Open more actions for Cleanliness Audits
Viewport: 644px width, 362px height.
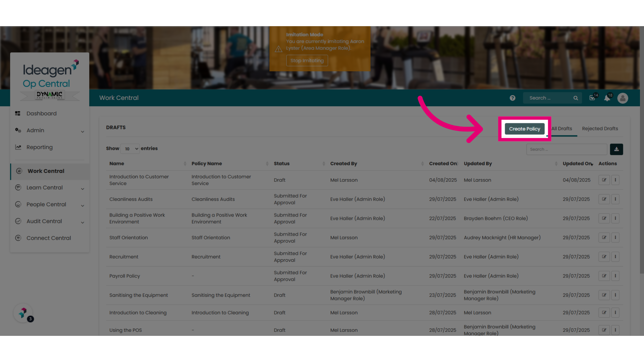click(x=615, y=199)
